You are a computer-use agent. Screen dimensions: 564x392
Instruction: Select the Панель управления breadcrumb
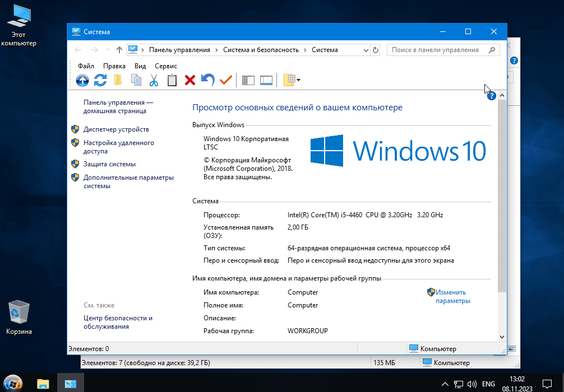(179, 50)
